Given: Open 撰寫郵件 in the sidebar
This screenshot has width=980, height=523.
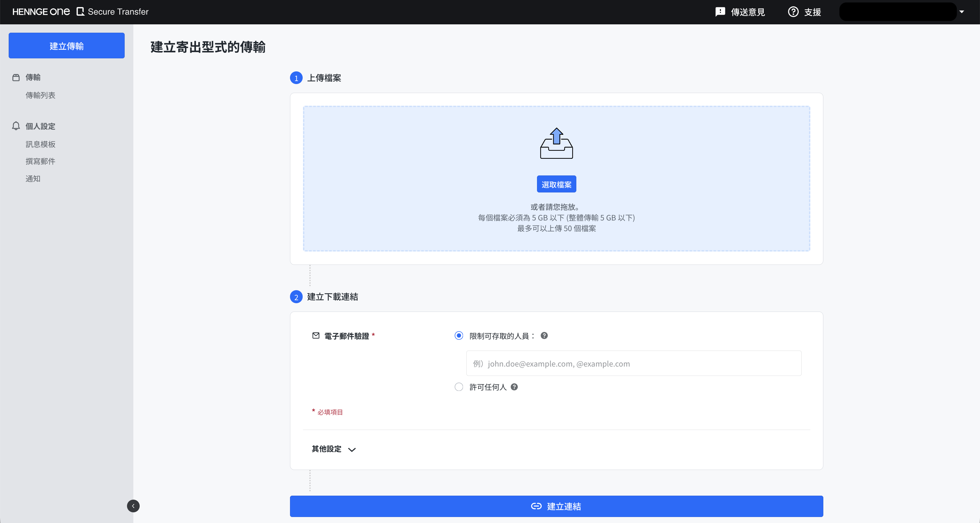Looking at the screenshot, I should pos(40,161).
